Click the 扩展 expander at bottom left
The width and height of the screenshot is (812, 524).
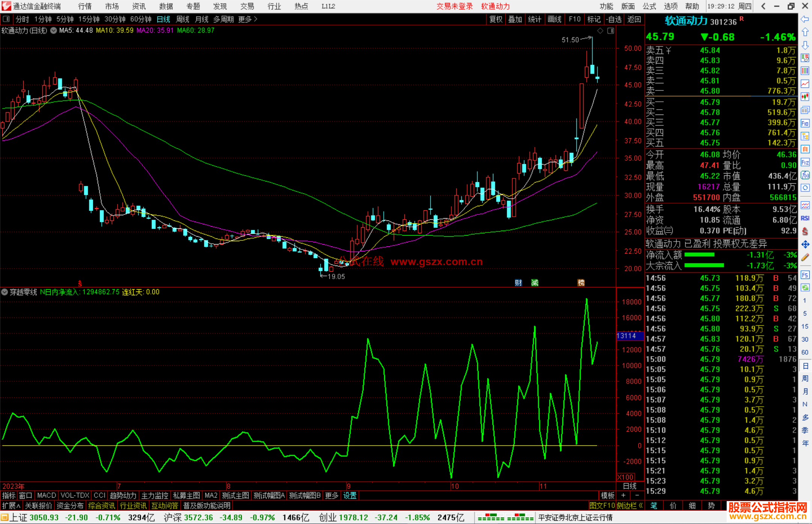pyautogui.click(x=11, y=506)
